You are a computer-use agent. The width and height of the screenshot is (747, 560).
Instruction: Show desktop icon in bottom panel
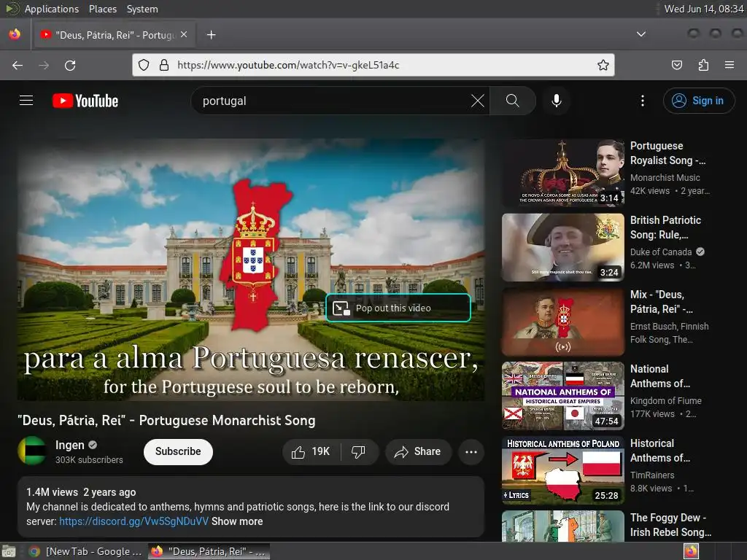point(9,551)
